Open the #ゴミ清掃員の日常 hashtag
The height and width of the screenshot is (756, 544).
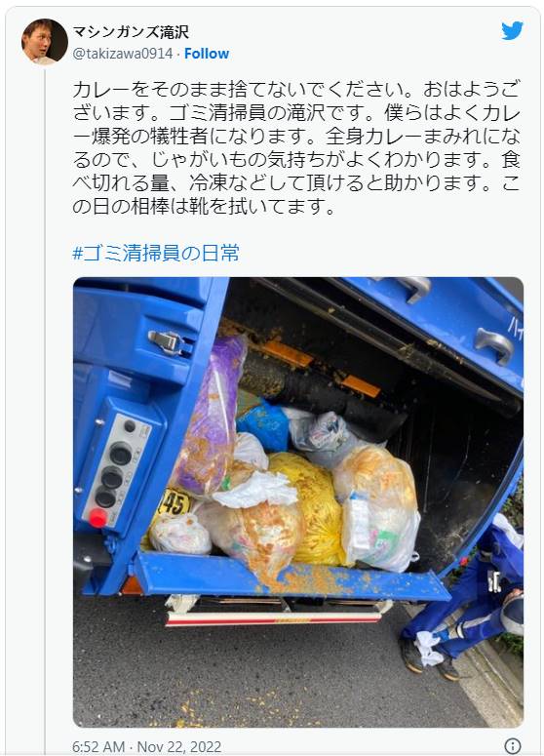(x=156, y=253)
